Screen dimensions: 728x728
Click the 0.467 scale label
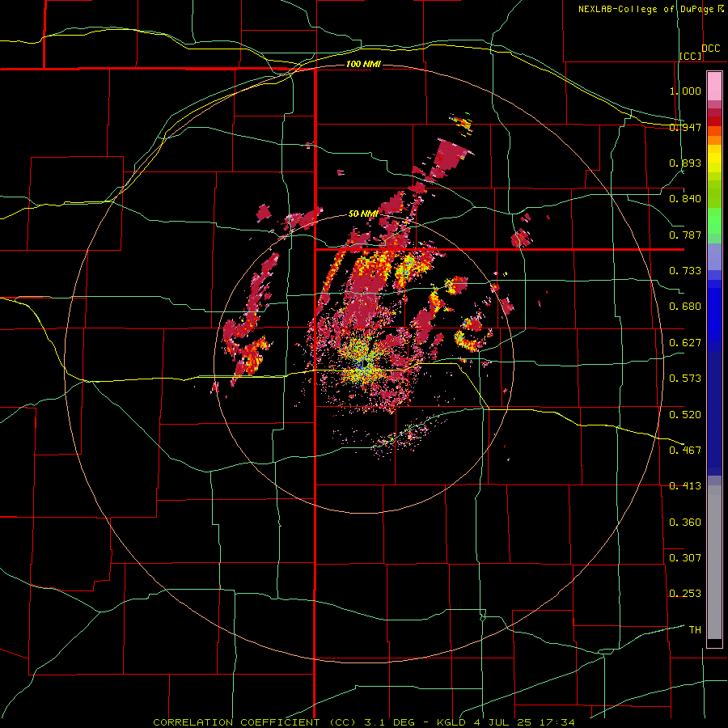point(685,450)
